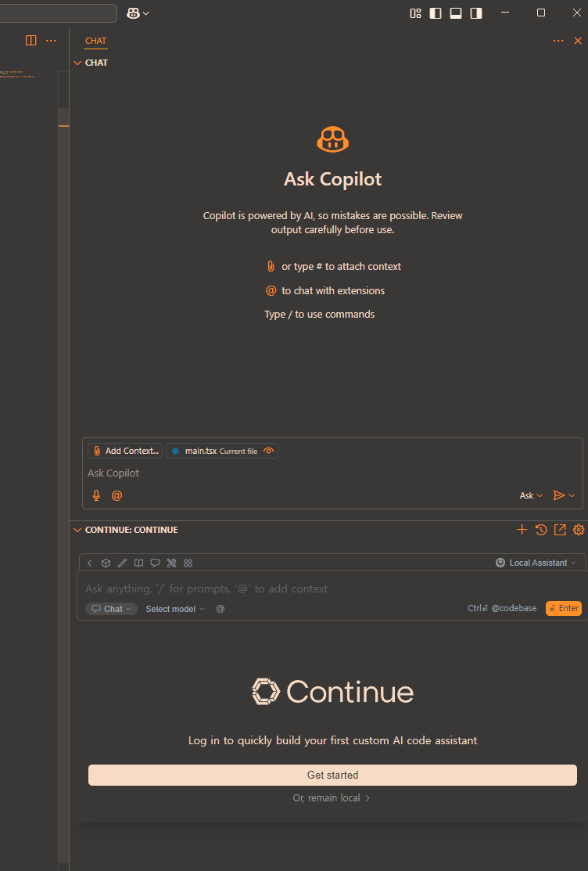Click the orange Enter button
588x871 pixels.
(564, 608)
